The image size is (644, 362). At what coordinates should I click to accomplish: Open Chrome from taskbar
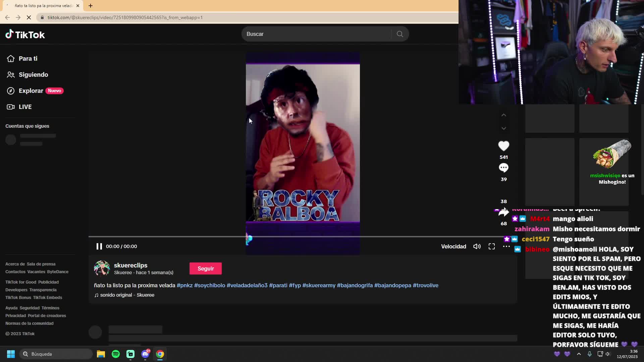160,354
